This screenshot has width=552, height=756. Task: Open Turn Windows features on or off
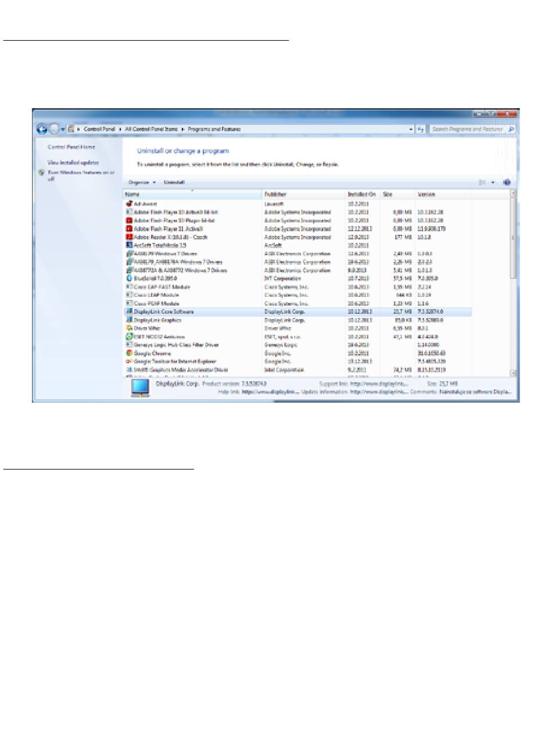(81, 175)
